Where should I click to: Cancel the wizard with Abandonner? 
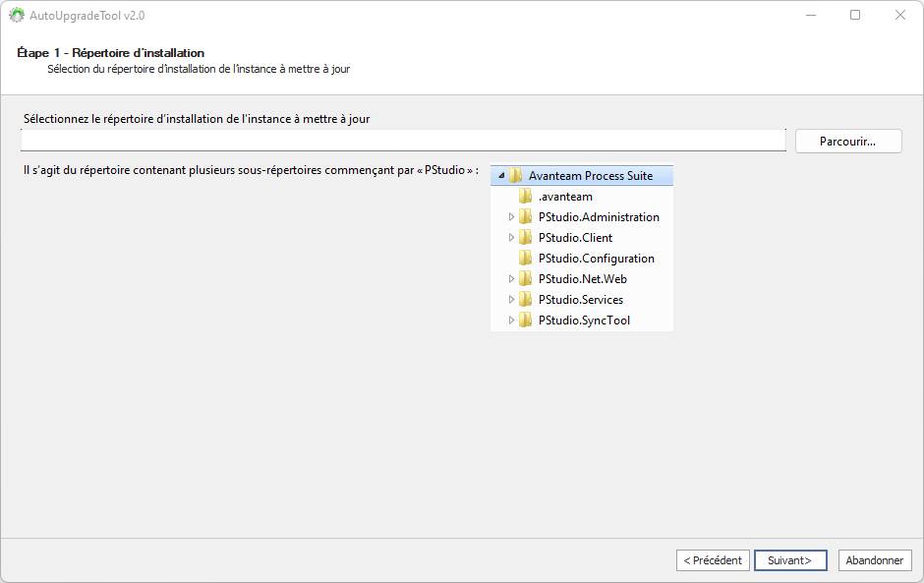[874, 560]
